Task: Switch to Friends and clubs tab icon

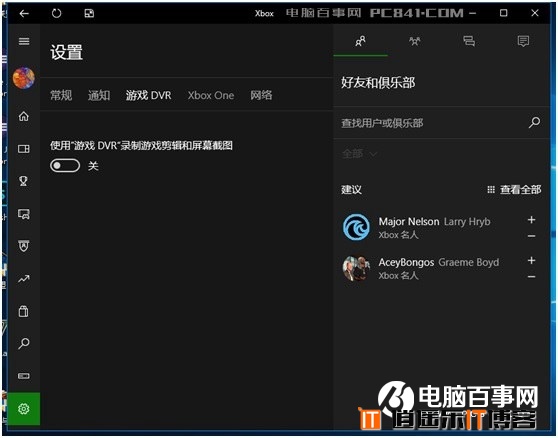Action: pos(360,41)
